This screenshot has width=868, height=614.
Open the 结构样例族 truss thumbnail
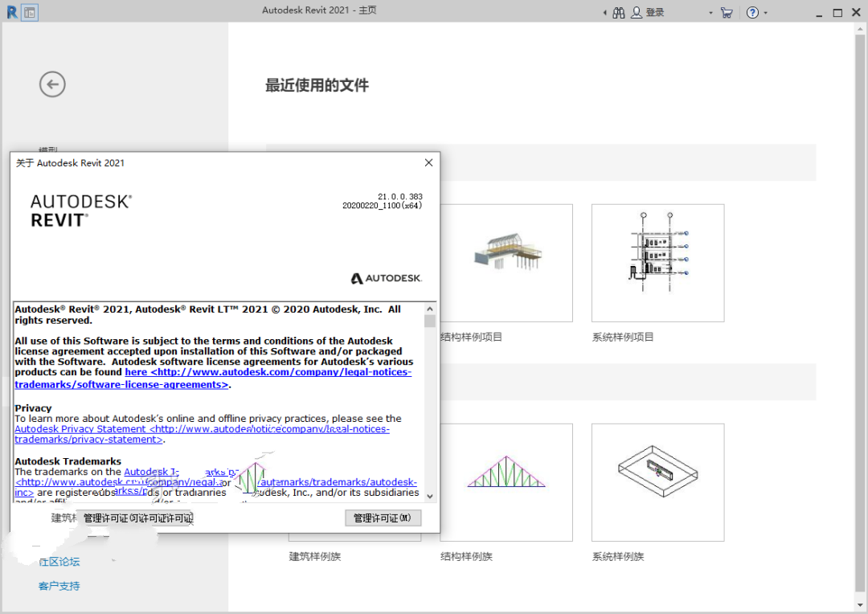(506, 482)
